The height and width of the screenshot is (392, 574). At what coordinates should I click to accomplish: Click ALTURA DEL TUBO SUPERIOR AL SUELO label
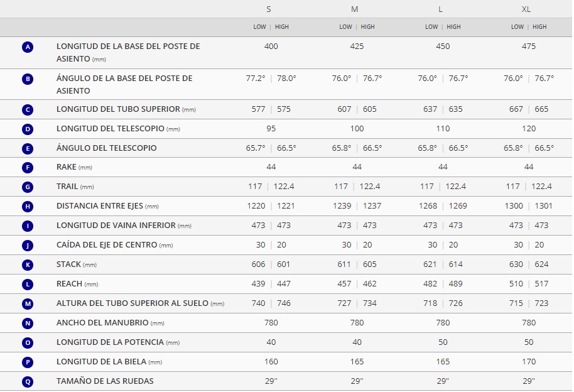point(132,303)
